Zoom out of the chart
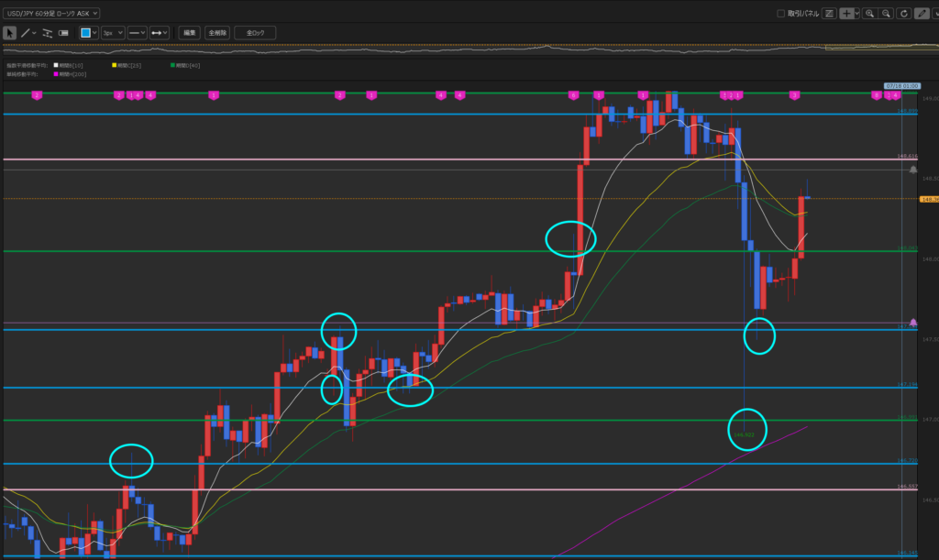Screen dimensions: 939x560 887,13
